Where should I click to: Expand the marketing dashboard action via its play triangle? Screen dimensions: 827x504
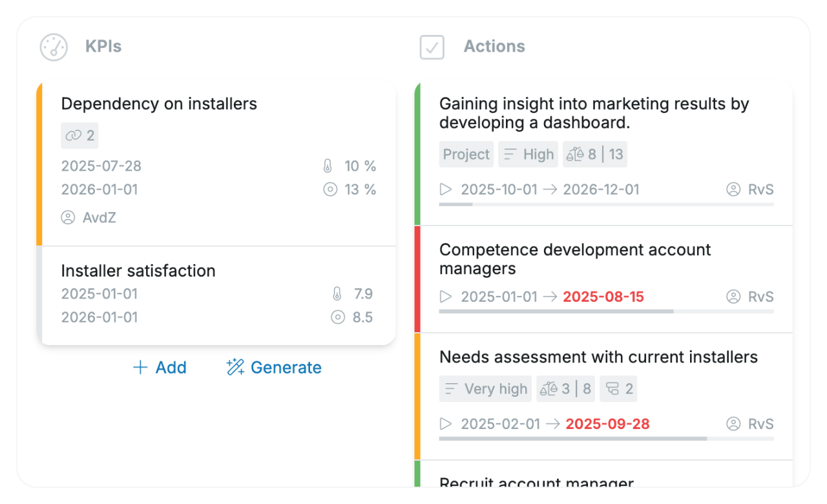(x=446, y=189)
